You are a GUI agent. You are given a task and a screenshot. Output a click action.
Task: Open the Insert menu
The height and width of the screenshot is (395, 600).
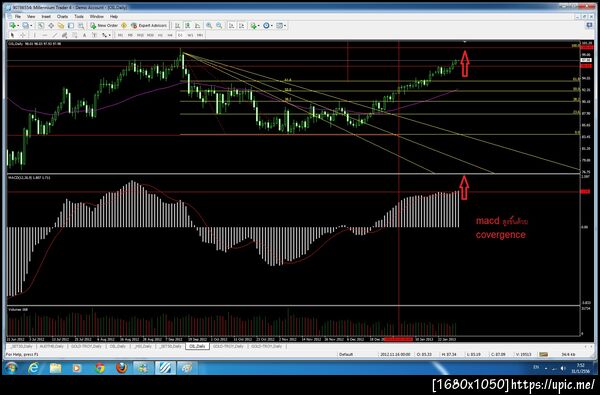(46, 16)
